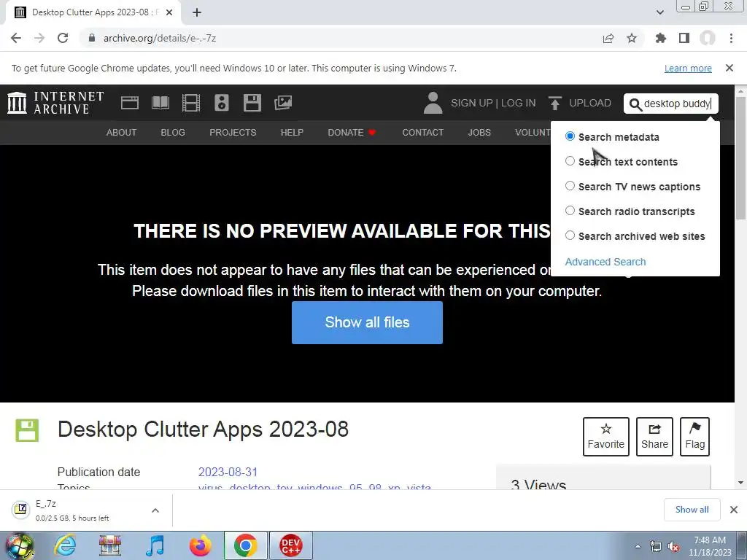Click SIGN UP link

pos(472,103)
